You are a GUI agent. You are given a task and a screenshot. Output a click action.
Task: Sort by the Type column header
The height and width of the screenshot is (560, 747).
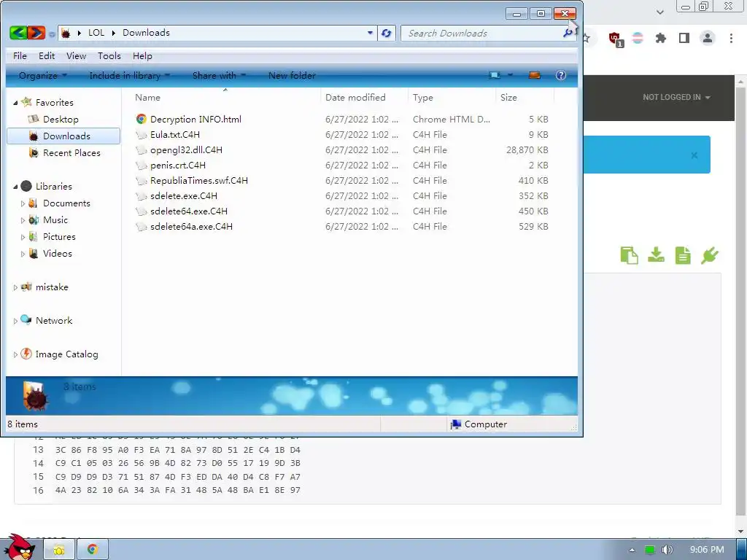click(x=423, y=97)
